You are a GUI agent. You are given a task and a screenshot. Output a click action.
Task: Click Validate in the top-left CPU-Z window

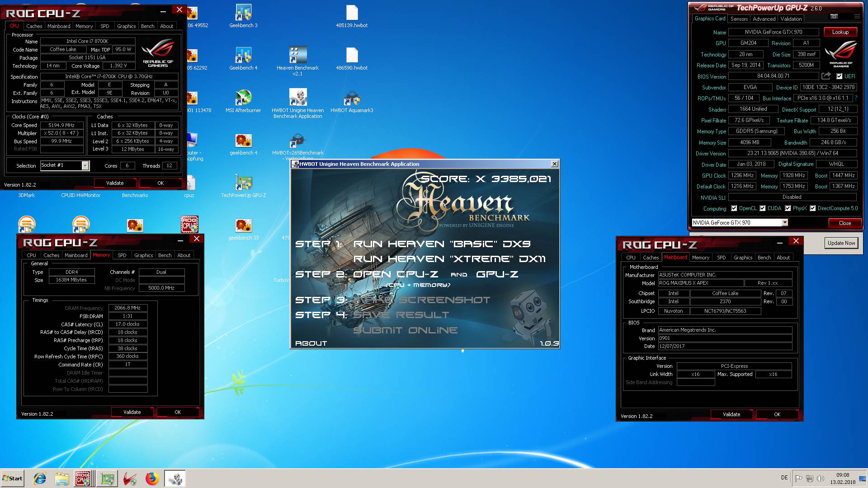(x=115, y=183)
